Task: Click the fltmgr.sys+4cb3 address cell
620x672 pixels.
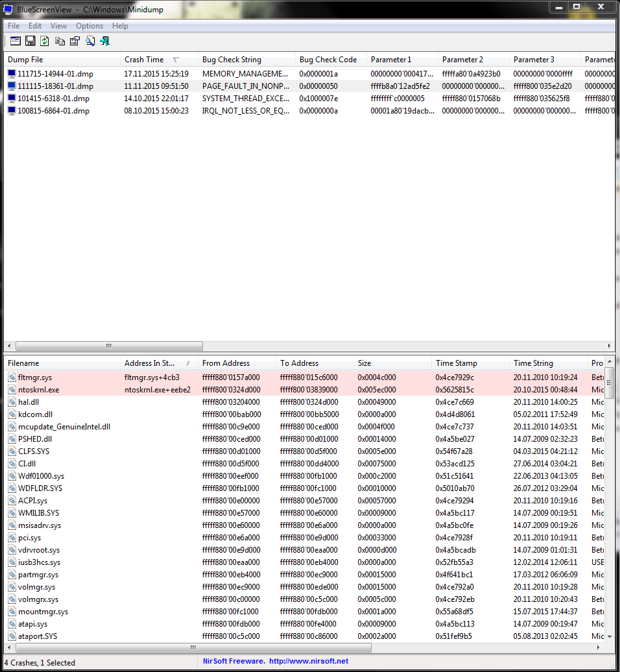Action: click(x=152, y=378)
